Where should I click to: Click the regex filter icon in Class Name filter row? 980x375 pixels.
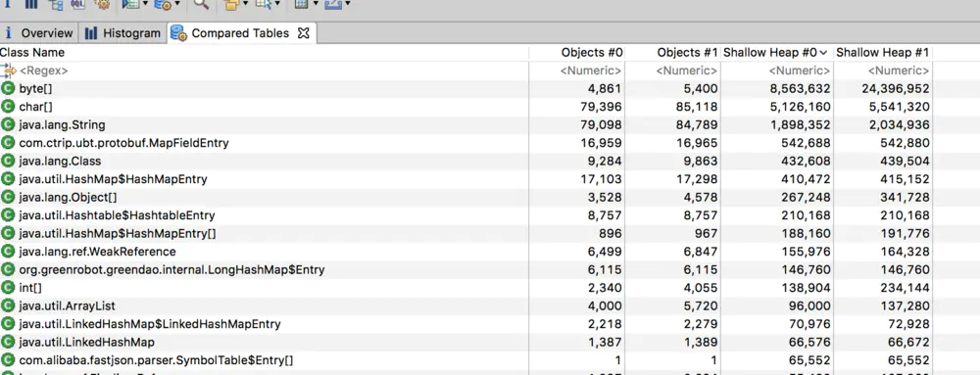point(8,70)
